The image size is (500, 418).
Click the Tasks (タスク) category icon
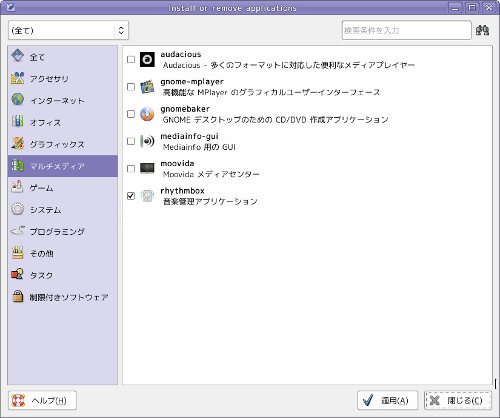click(x=17, y=274)
